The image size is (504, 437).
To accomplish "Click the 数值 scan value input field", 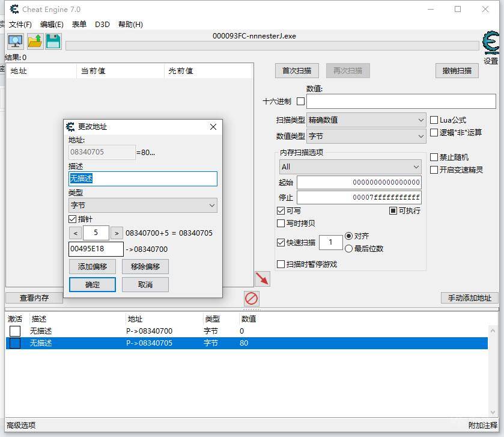I will (x=401, y=102).
